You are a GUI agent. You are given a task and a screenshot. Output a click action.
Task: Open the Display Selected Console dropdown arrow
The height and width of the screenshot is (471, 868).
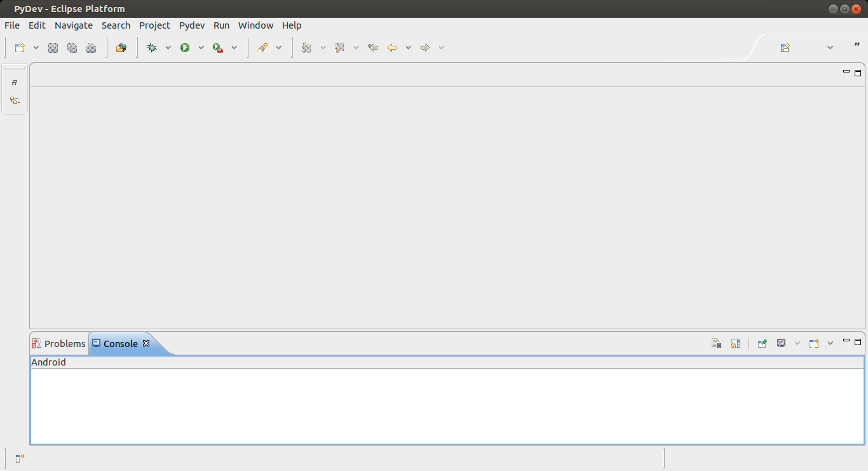pos(797,343)
